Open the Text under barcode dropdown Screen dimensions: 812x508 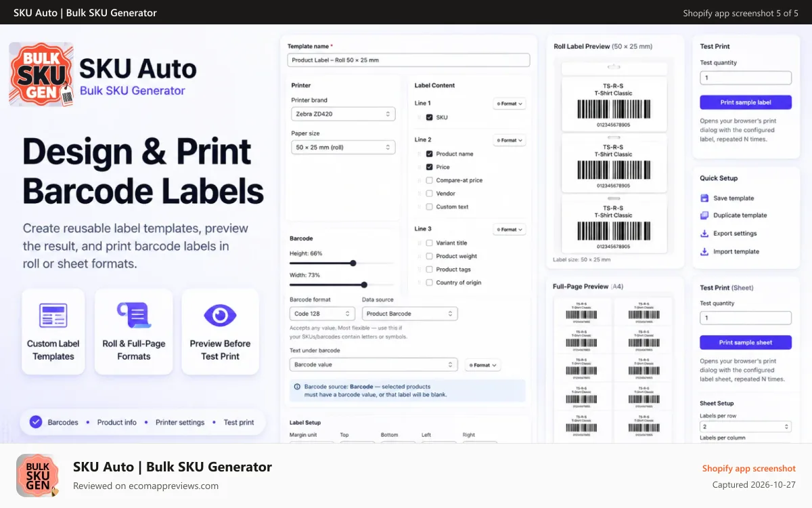[374, 364]
